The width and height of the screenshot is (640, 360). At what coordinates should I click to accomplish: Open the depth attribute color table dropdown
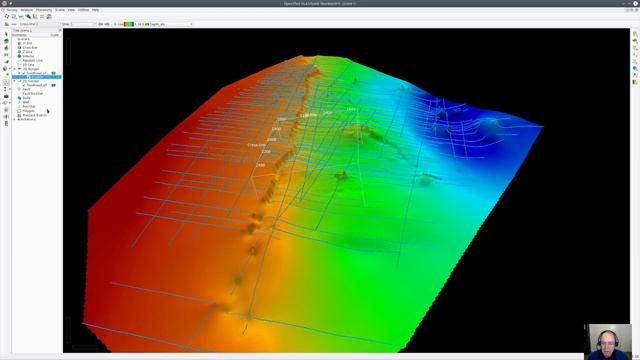(x=168, y=24)
